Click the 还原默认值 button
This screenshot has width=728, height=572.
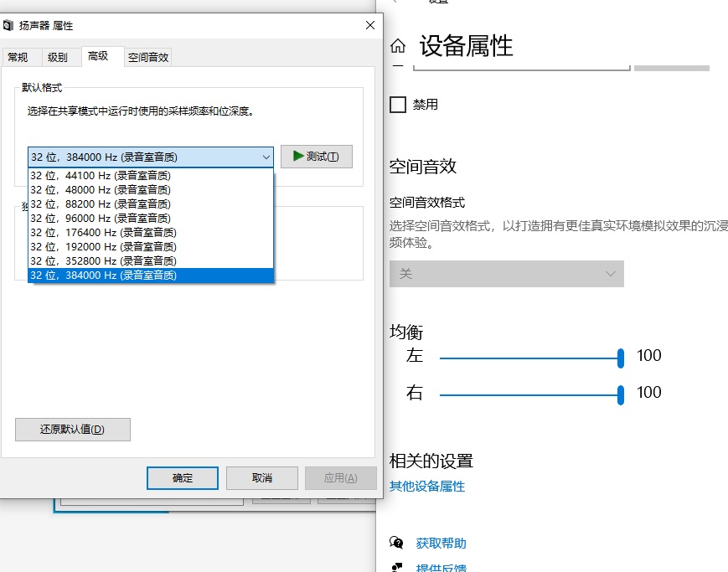click(73, 430)
